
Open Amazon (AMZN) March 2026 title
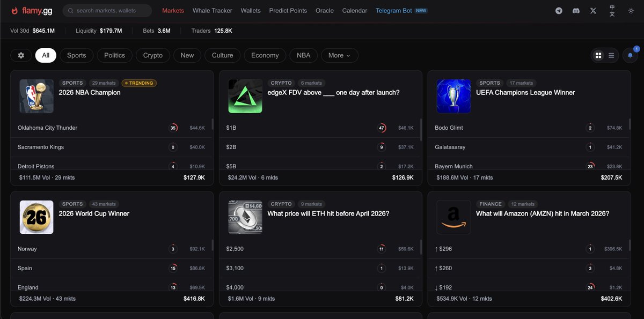[x=543, y=214]
